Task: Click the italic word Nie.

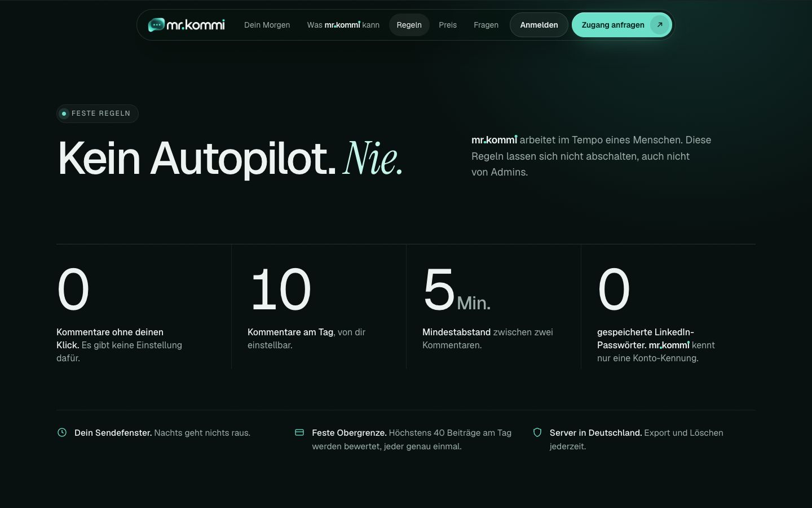Action: tap(373, 159)
